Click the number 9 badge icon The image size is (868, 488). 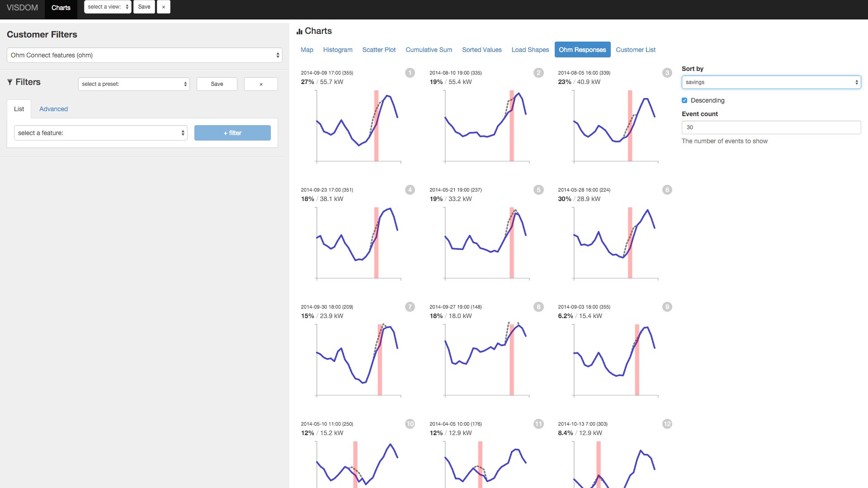point(667,307)
